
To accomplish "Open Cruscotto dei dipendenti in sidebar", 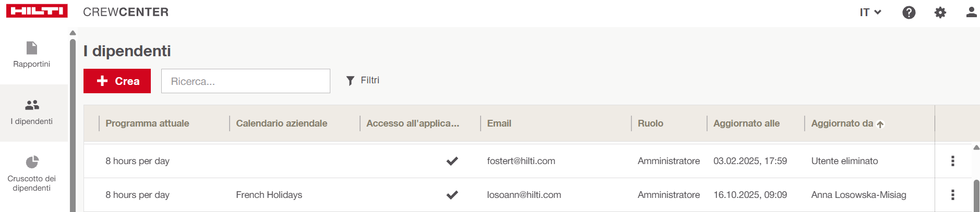I will tap(32, 173).
